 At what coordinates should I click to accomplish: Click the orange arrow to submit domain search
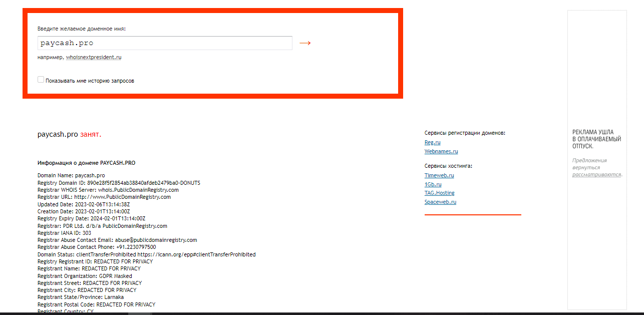(x=305, y=43)
